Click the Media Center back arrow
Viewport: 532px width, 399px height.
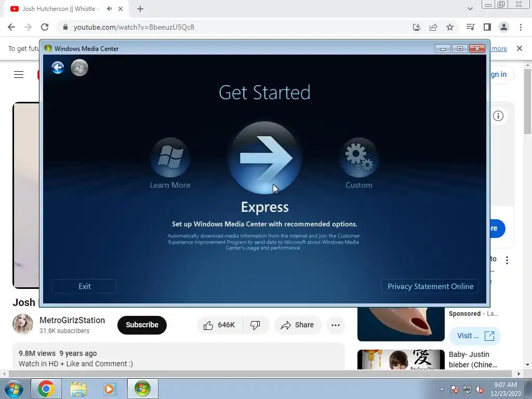(58, 68)
